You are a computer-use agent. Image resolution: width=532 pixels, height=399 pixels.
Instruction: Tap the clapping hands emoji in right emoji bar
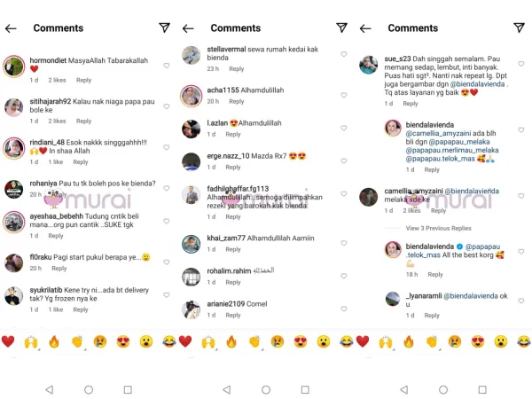coord(432,340)
